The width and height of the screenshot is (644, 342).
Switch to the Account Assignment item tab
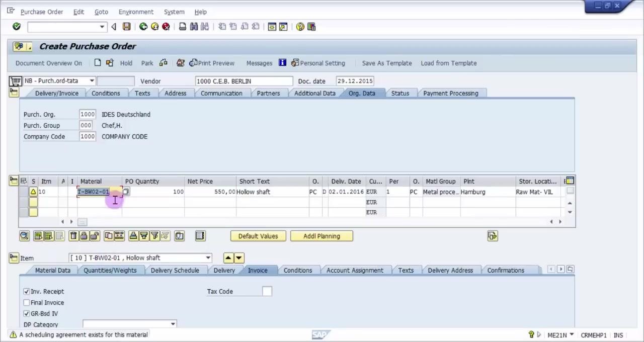(355, 270)
